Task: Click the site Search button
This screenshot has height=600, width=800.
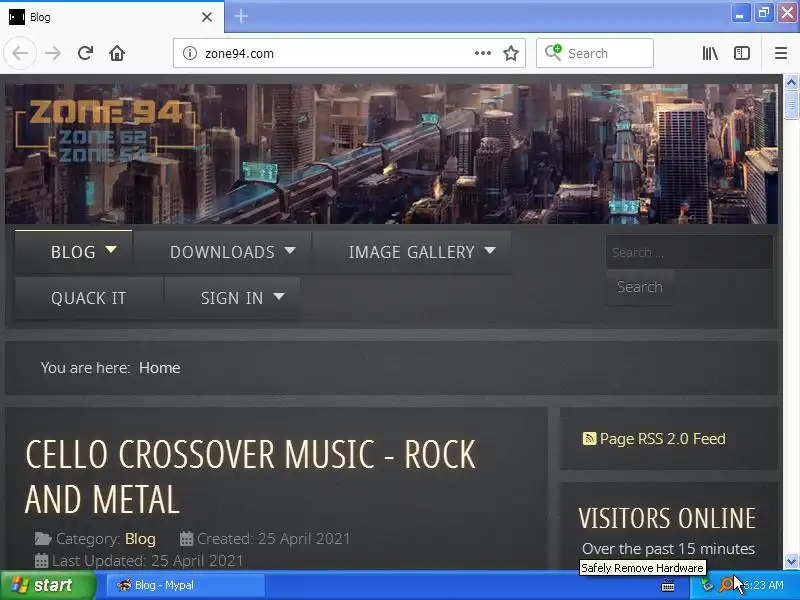Action: tap(640, 287)
